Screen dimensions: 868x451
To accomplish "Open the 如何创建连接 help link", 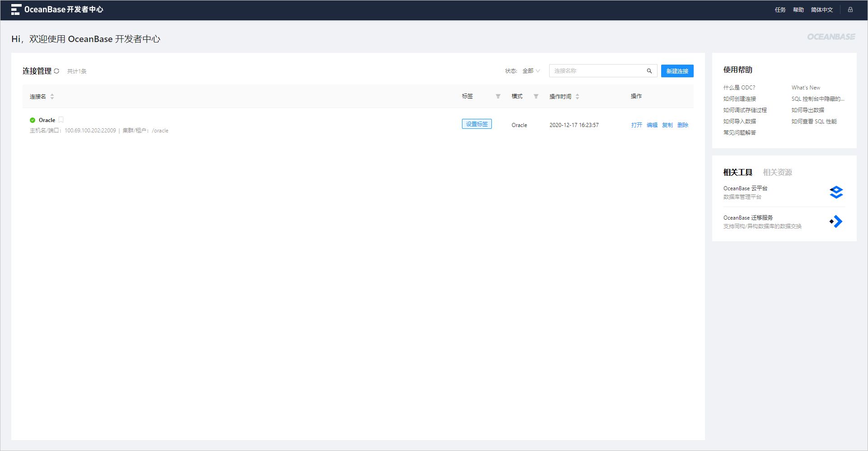I will click(x=739, y=99).
